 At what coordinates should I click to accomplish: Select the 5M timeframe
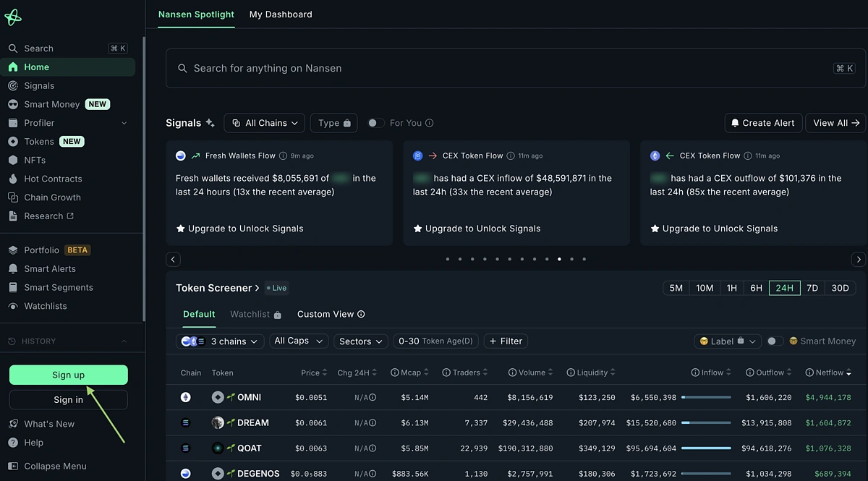[676, 288]
